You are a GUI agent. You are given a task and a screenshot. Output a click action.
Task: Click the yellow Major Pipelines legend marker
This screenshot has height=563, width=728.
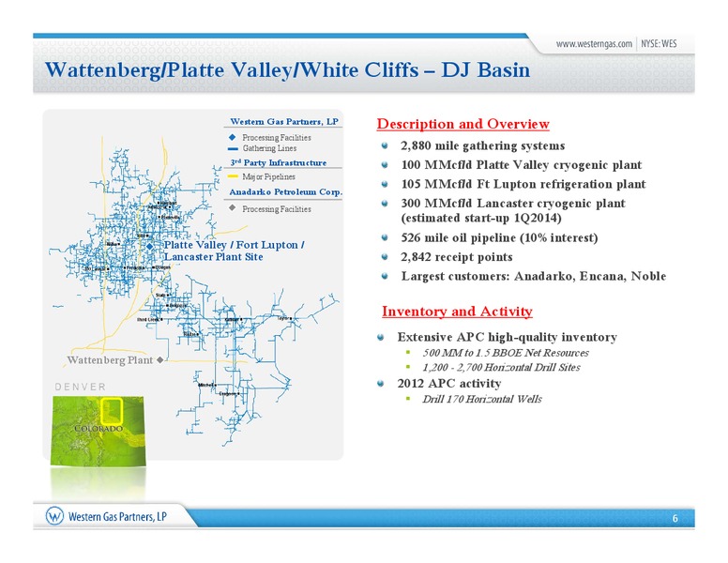pos(233,177)
